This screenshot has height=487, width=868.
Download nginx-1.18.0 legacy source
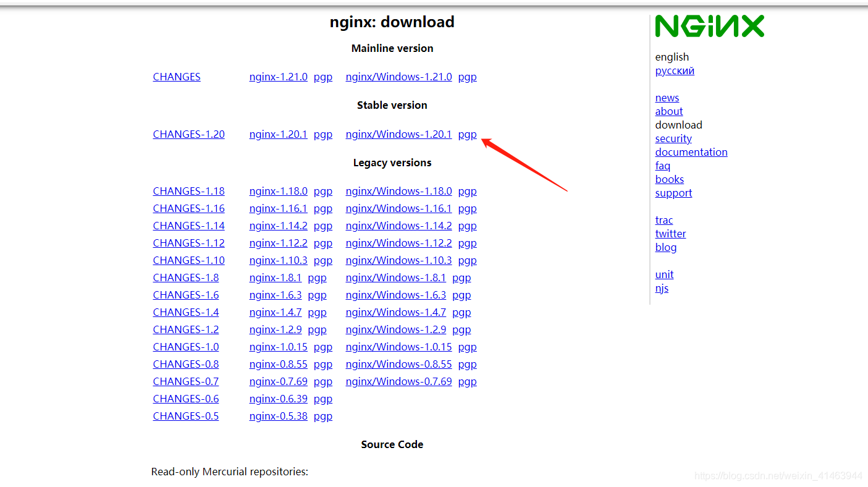[278, 191]
